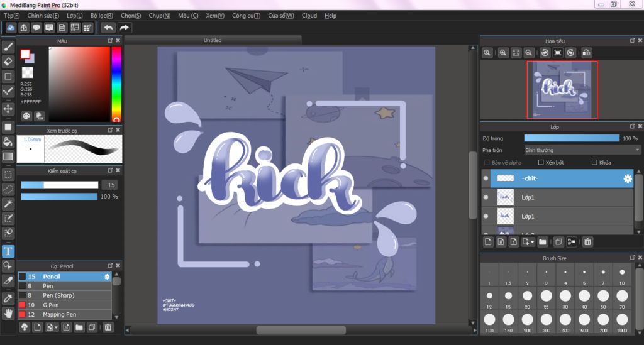Select the Select Pen tool
Viewport: 644px width, 345px height.
[x=8, y=218]
